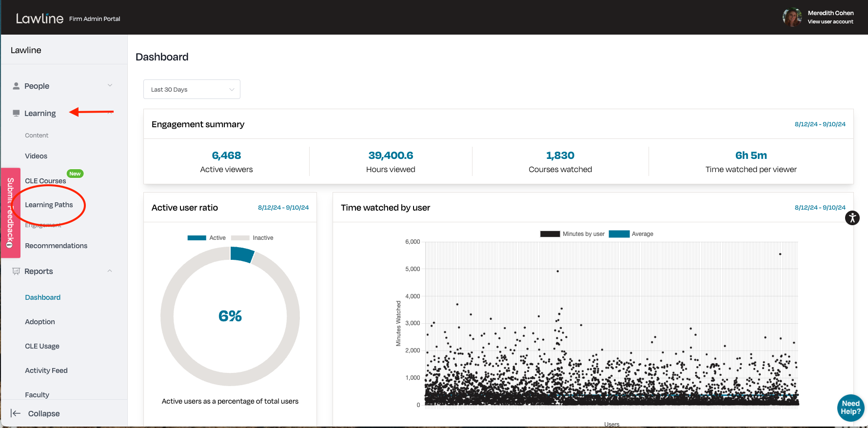Click the Dashboard page heading
Image resolution: width=868 pixels, height=428 pixels.
162,57
